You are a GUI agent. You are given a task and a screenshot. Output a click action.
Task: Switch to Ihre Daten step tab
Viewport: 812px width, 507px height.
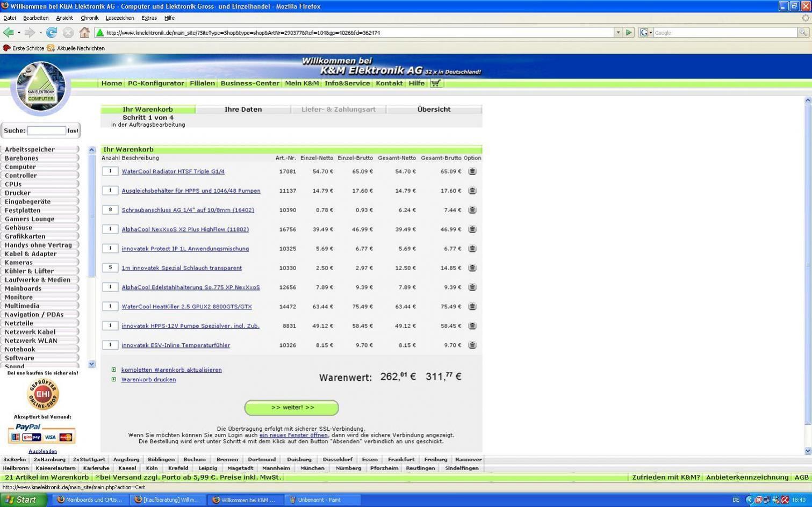point(243,109)
